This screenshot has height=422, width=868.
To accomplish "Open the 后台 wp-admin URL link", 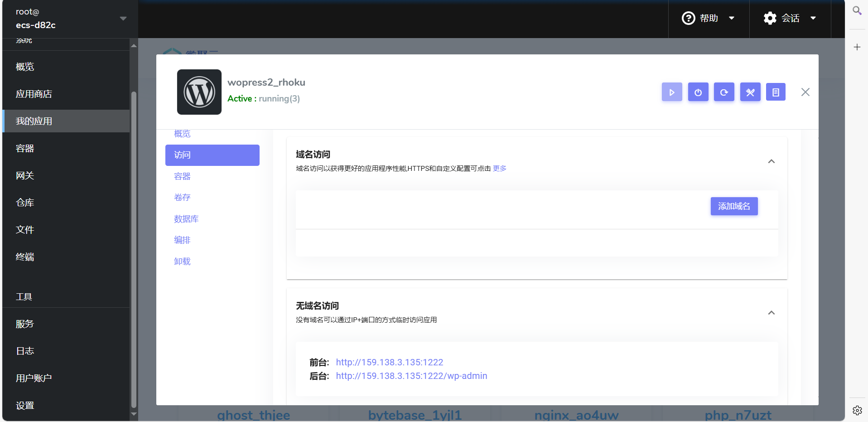I will pos(411,376).
